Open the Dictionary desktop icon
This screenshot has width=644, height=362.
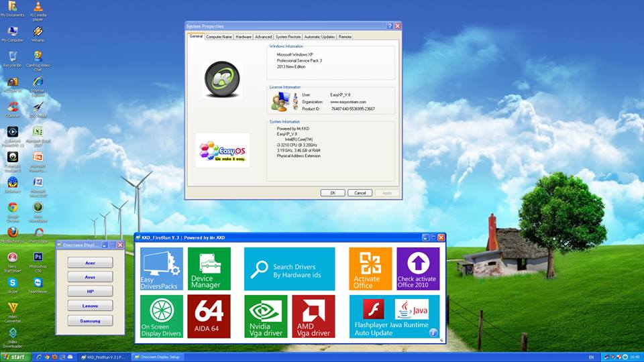pos(12,185)
